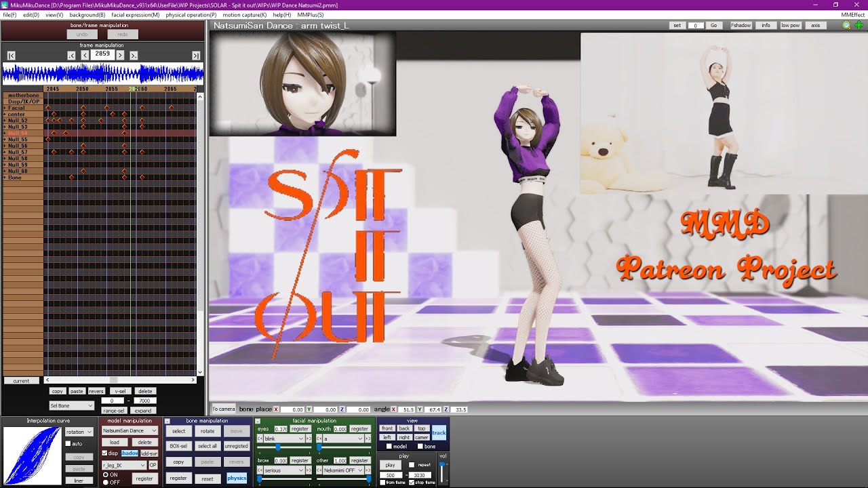Open the background(B) menu
Viewport: 868px width, 488px height.
87,14
